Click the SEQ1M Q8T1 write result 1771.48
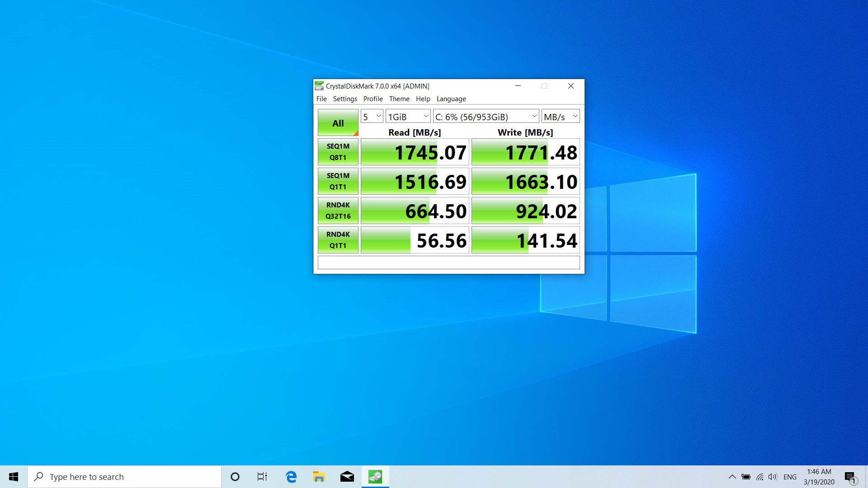The height and width of the screenshot is (488, 868). [x=525, y=152]
